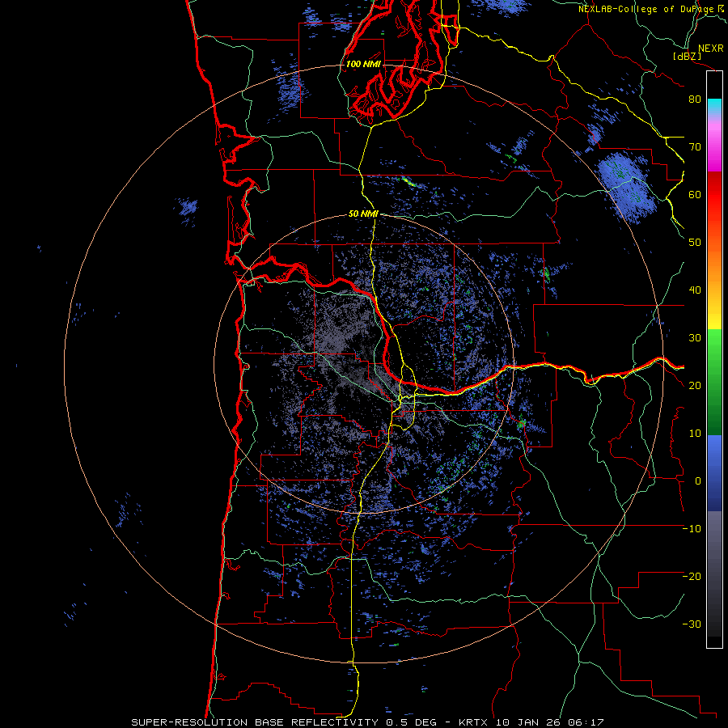Click the 100 NMI range ring label
This screenshot has height=728, width=728.
363,64
